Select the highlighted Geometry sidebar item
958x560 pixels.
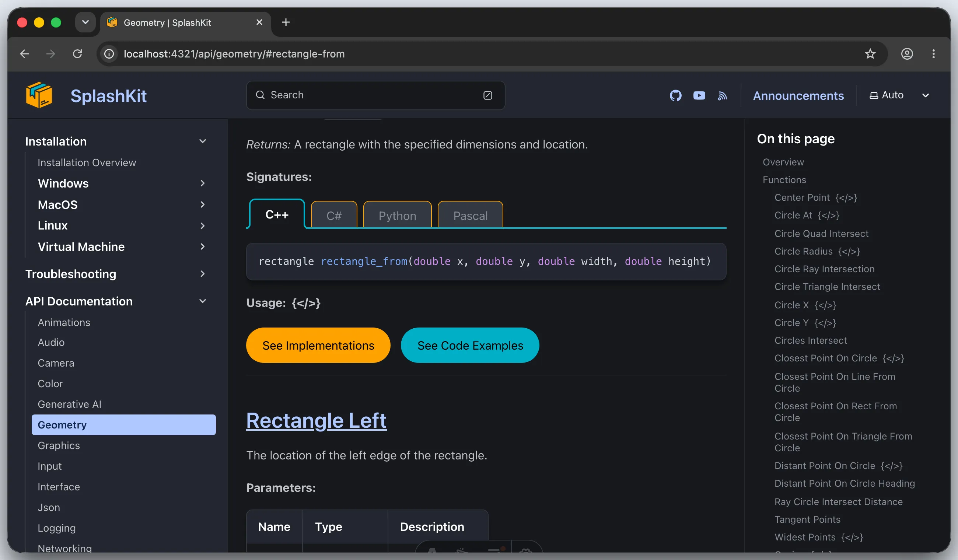[x=123, y=425]
